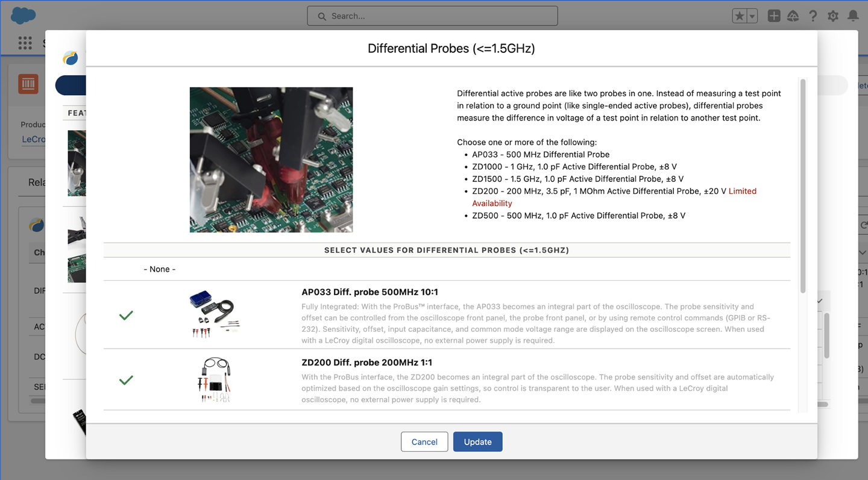This screenshot has height=480, width=868.
Task: Open the Notifications bell icon
Action: (x=853, y=16)
